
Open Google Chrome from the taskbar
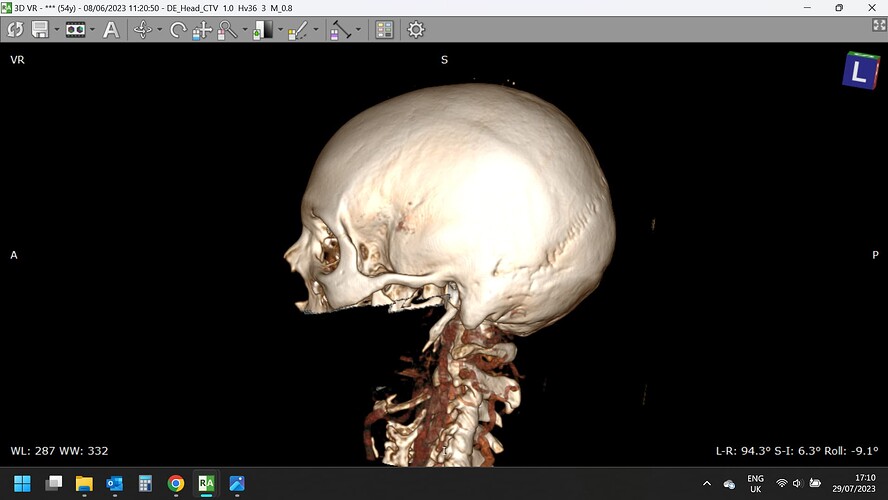point(176,484)
